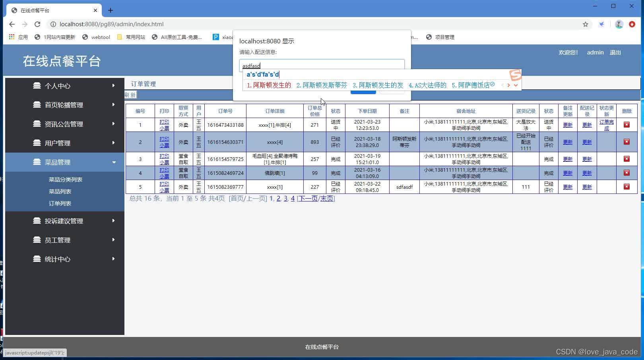Switch to the 在线点餐平台 browser tab
The width and height of the screenshot is (644, 360).
(54, 10)
